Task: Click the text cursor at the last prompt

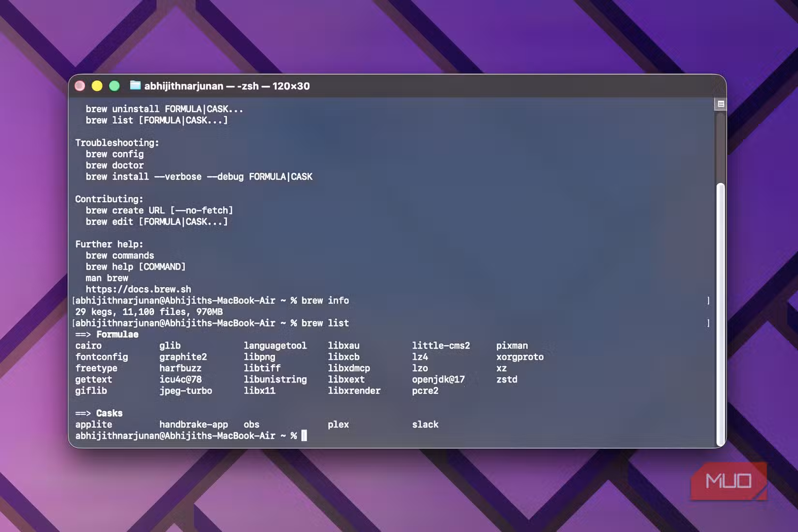Action: click(x=304, y=436)
